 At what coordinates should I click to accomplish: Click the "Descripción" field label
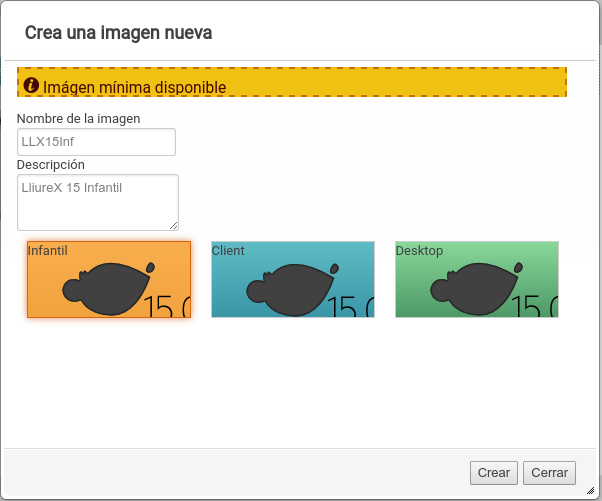click(x=51, y=165)
